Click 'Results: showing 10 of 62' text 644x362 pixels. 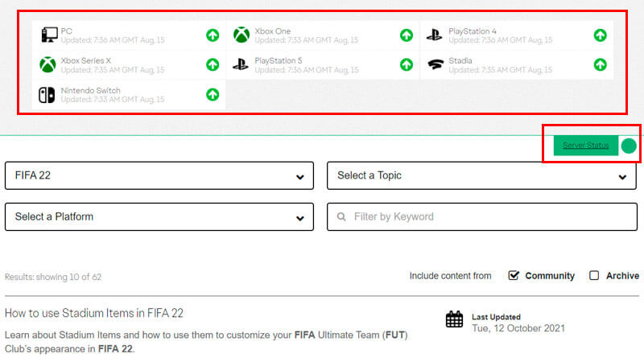click(53, 277)
